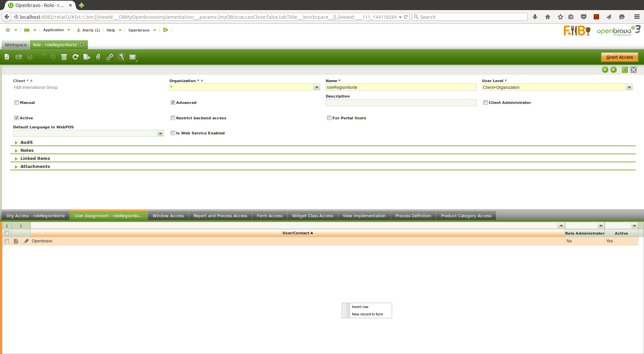Click the New Document in form icon

pos(7,57)
